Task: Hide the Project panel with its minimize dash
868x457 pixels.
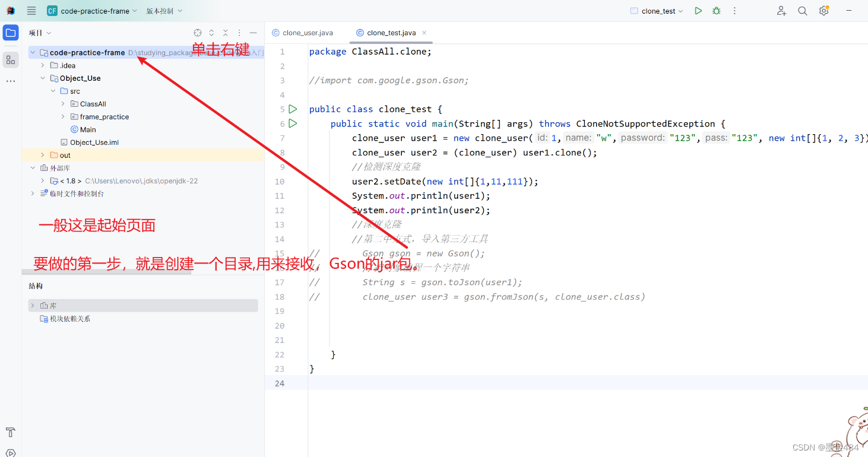Action: (253, 33)
